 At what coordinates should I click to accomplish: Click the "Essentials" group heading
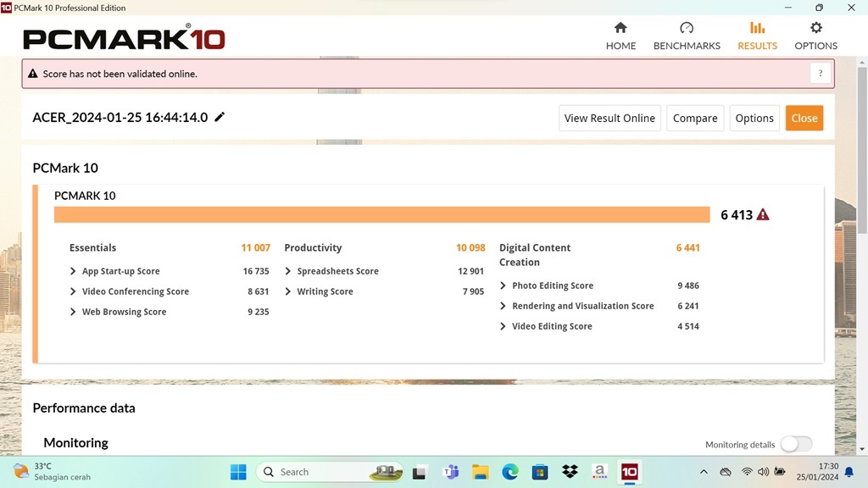[x=92, y=248]
